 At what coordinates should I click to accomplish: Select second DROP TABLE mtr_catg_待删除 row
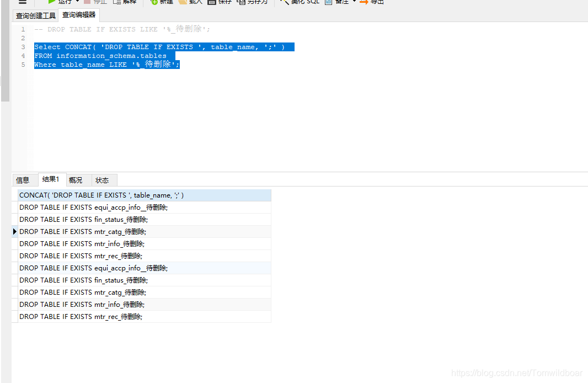click(145, 292)
